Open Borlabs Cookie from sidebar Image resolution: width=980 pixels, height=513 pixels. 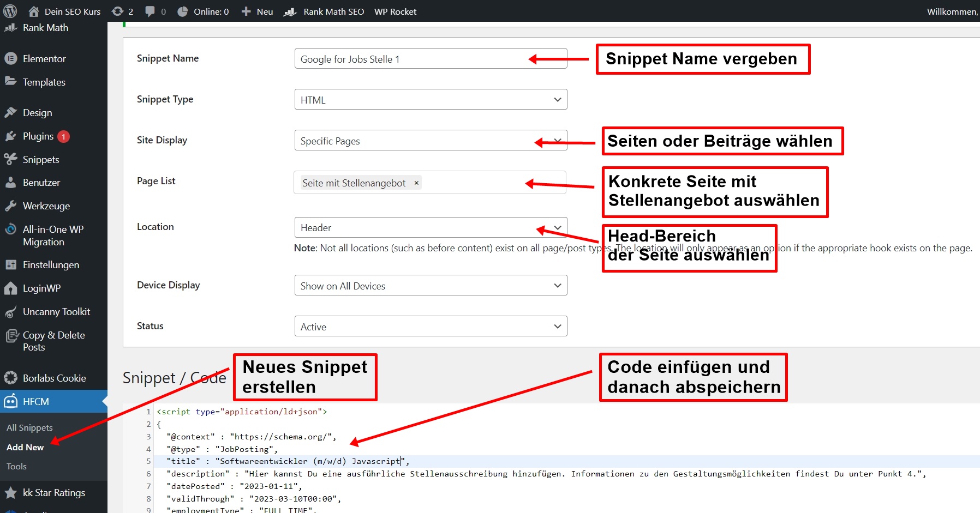pos(54,378)
